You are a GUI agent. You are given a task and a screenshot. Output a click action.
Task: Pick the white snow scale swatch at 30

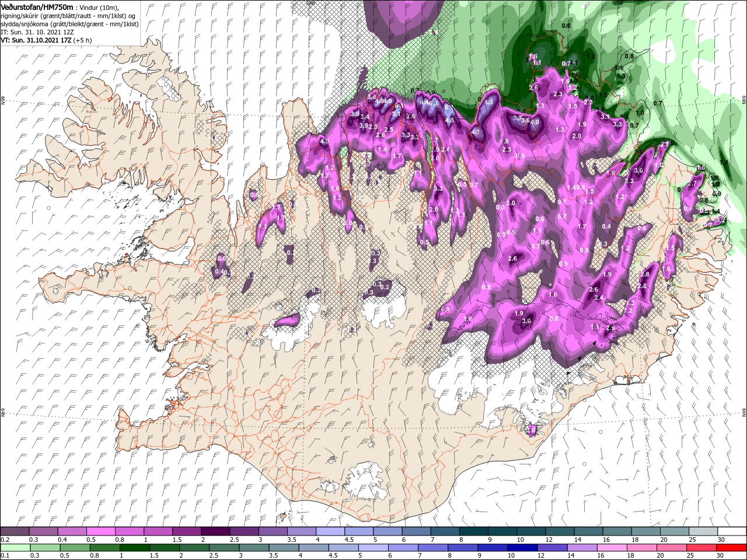pos(732,531)
